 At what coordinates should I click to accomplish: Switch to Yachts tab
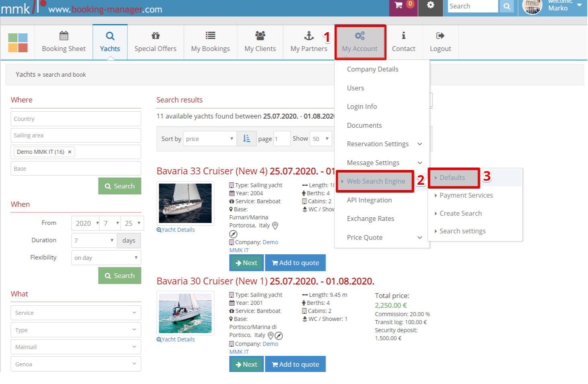click(110, 42)
